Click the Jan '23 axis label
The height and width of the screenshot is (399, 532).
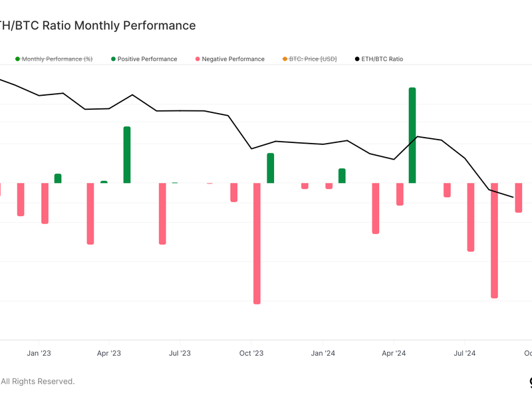pyautogui.click(x=39, y=353)
